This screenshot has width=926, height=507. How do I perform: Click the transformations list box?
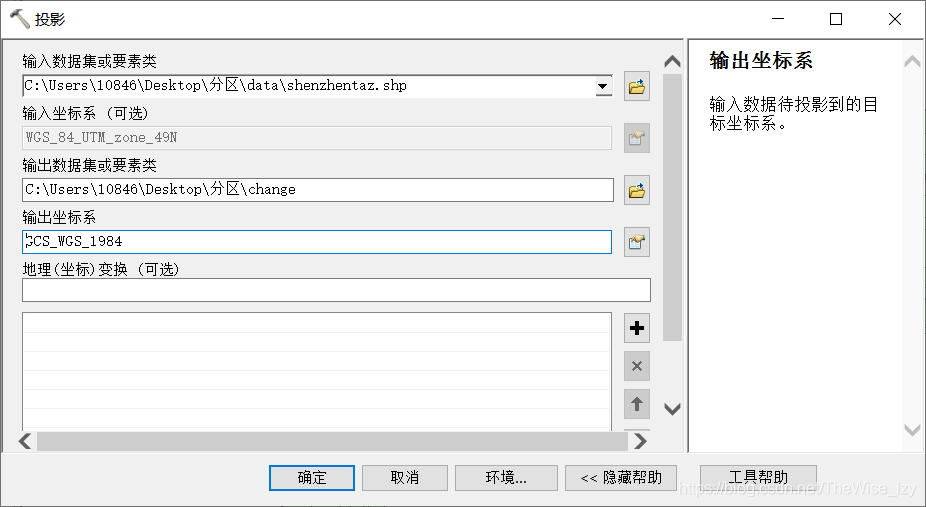point(317,371)
